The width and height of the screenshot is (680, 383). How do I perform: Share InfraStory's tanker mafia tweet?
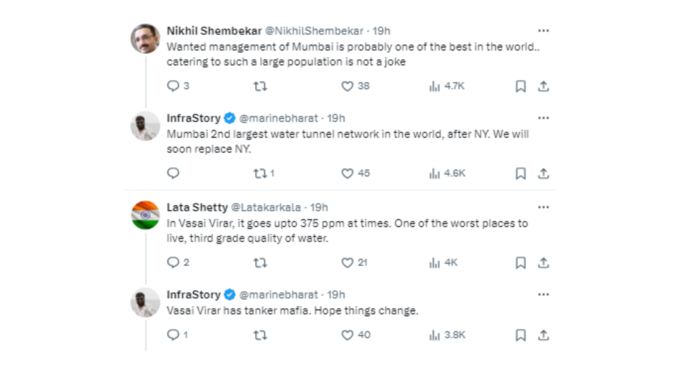[543, 335]
